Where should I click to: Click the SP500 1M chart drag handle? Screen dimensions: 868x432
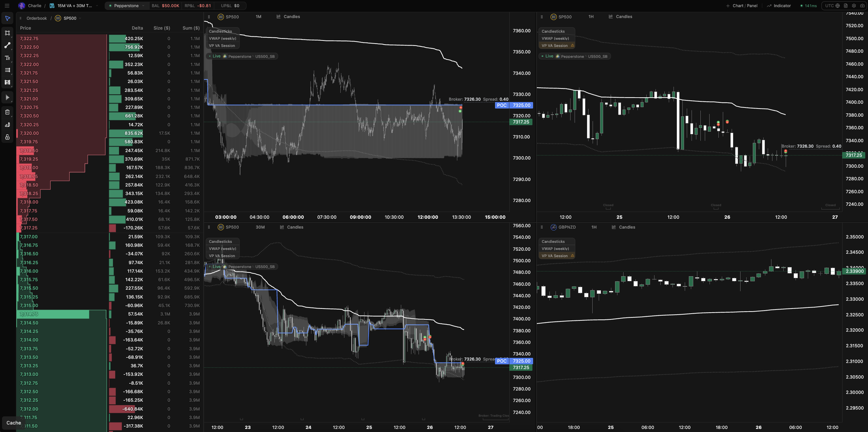(x=209, y=17)
